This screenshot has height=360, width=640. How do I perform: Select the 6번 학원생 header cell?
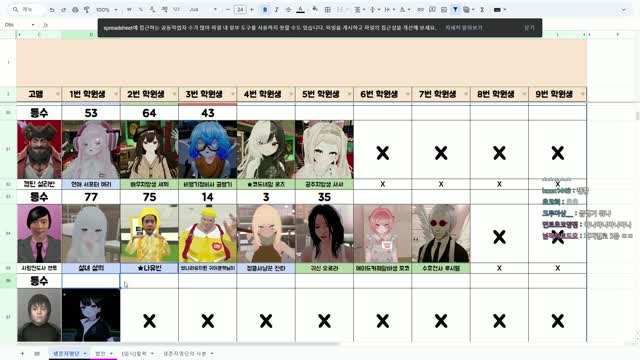click(x=382, y=94)
